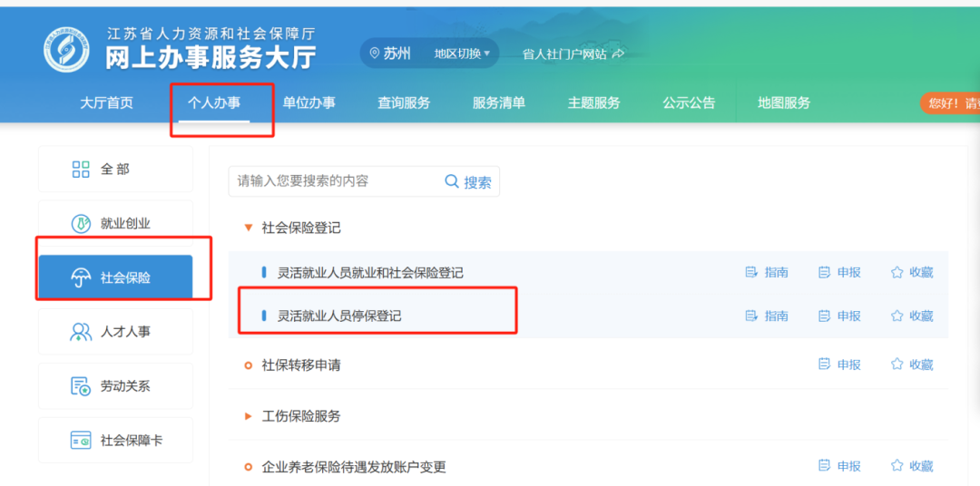Select the 社会保险 sidebar category
This screenshot has height=486, width=980.
pyautogui.click(x=115, y=277)
